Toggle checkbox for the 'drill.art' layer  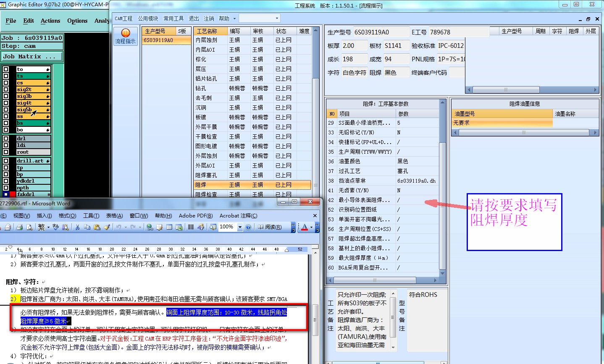[6, 161]
